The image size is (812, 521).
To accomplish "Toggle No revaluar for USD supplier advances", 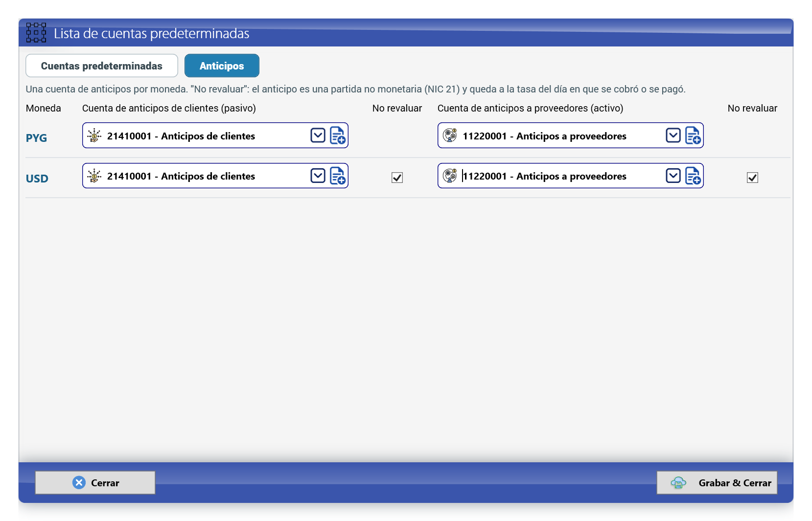I will click(752, 178).
